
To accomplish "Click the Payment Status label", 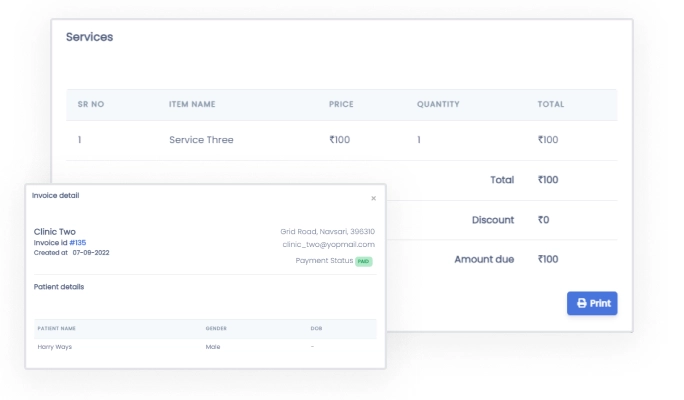I will pyautogui.click(x=324, y=261).
